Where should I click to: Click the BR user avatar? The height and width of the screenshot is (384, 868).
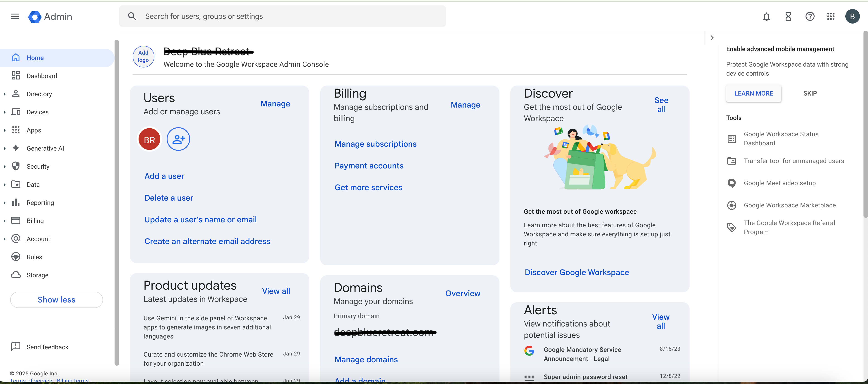pos(149,139)
